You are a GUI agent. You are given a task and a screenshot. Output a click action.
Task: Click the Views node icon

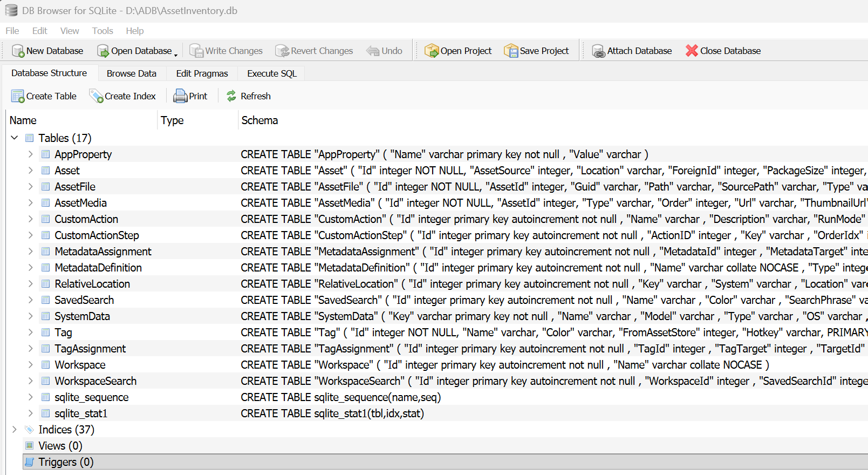point(30,446)
